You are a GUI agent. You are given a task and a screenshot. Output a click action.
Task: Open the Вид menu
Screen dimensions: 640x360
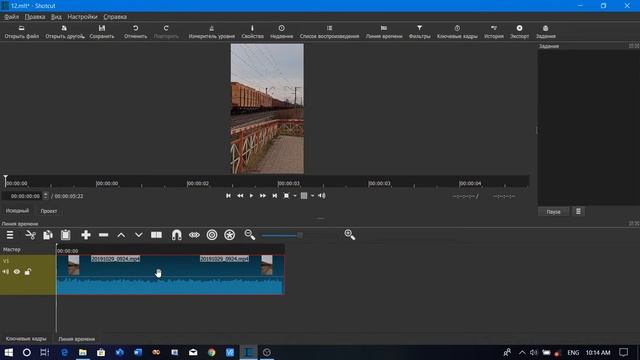click(56, 17)
